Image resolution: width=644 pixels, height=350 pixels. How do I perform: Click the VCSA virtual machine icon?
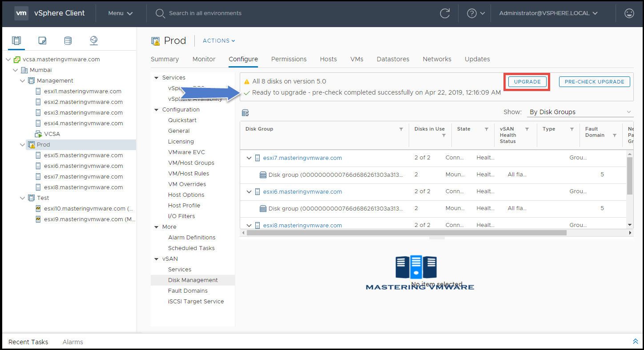click(39, 134)
